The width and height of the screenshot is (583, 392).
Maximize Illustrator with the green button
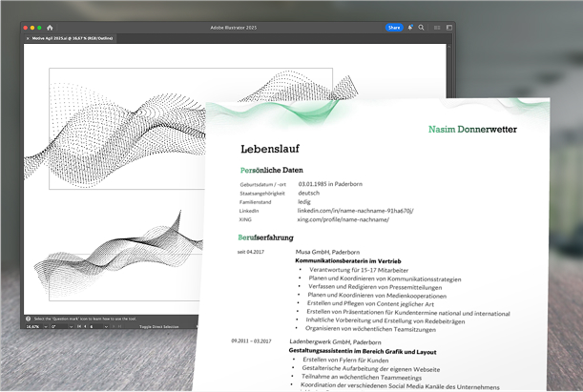39,28
